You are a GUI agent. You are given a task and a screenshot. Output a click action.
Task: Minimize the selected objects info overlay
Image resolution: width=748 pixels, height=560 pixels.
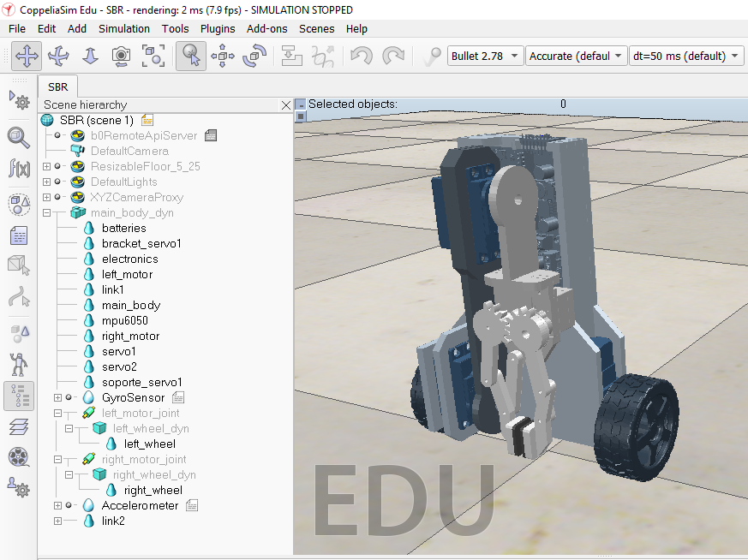point(300,104)
